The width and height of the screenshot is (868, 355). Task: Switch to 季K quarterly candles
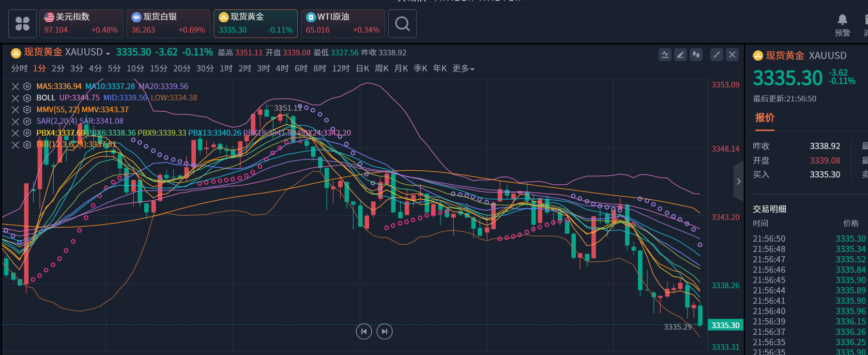420,68
